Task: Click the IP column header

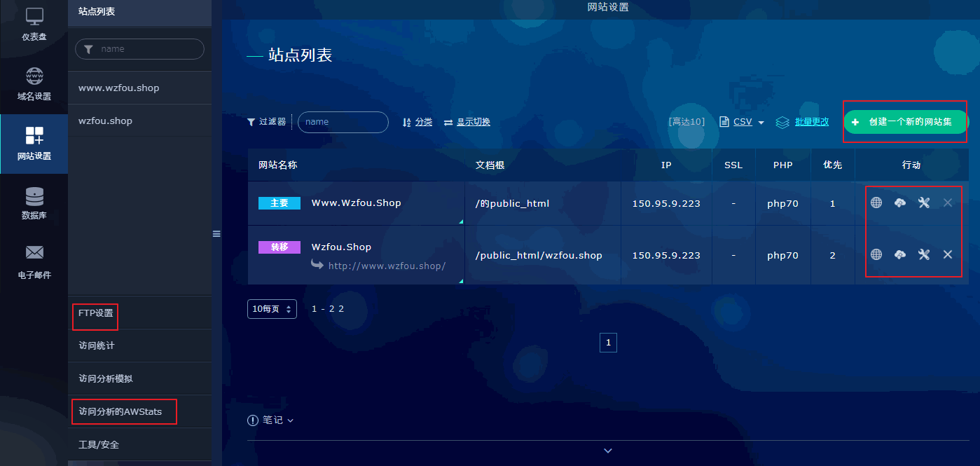Action: [x=666, y=165]
